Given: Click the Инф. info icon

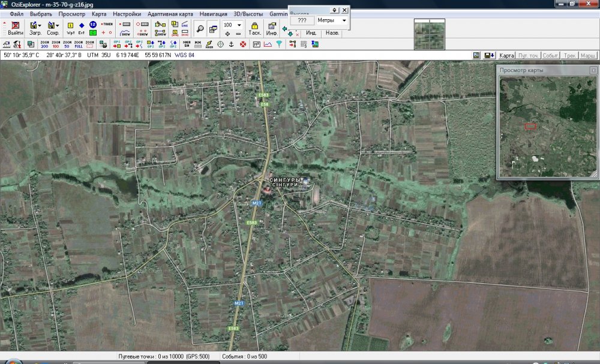Looking at the screenshot, I should pos(272,29).
